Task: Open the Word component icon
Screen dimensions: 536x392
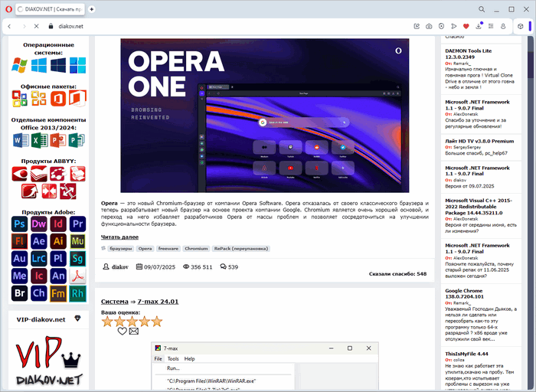Action: (x=21, y=140)
